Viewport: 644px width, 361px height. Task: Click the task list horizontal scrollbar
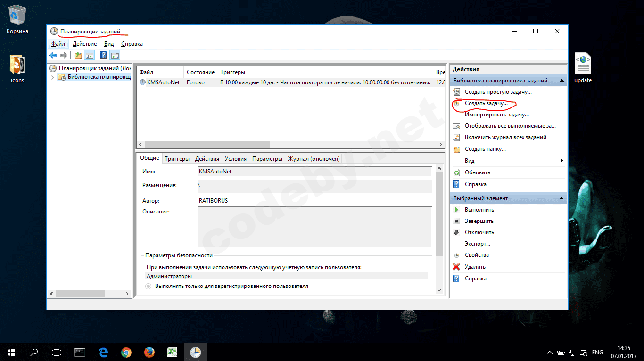[207, 145]
